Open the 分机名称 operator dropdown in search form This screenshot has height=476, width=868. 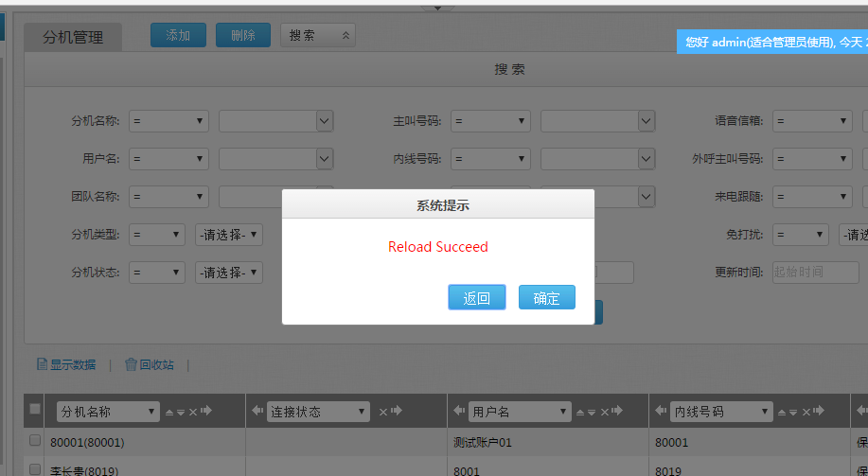click(168, 121)
